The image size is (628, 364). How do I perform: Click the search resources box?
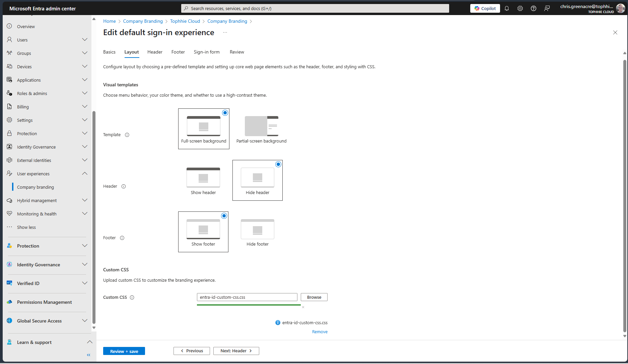click(315, 8)
